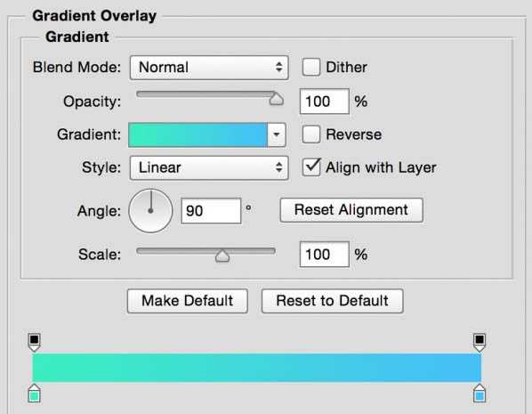Click the Opacity slider thumb

(x=276, y=99)
